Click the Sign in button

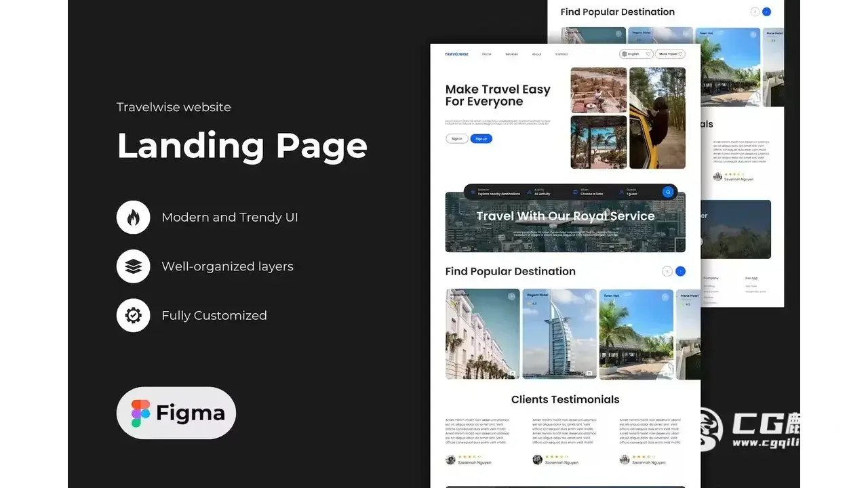pyautogui.click(x=457, y=139)
